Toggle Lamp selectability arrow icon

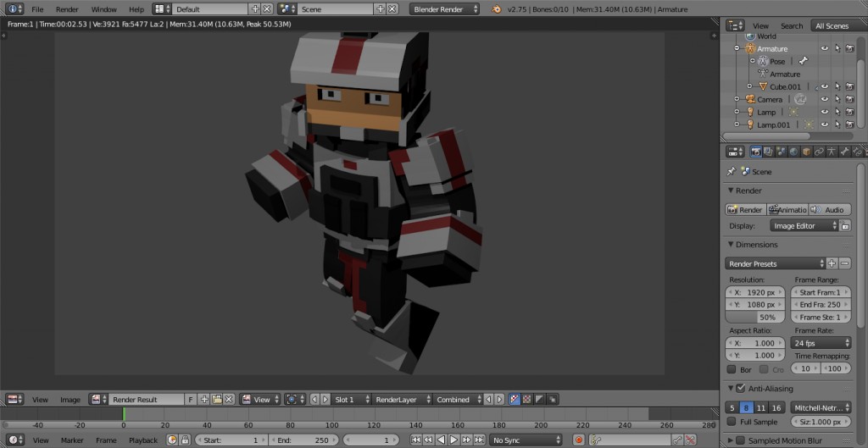[837, 113]
